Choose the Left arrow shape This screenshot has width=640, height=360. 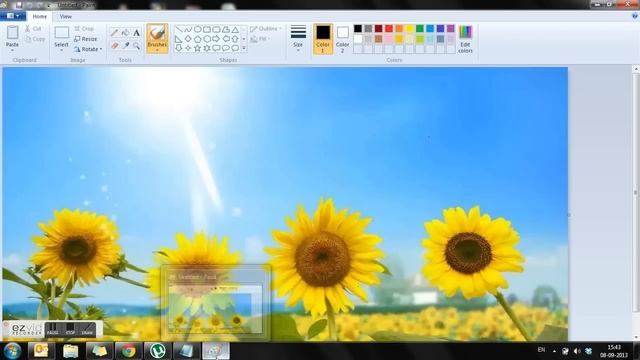pos(226,39)
